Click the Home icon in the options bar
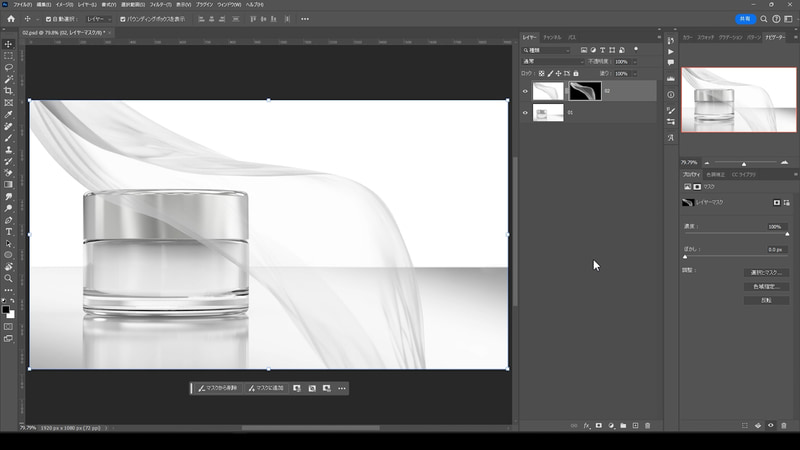The image size is (800, 450). (x=11, y=19)
